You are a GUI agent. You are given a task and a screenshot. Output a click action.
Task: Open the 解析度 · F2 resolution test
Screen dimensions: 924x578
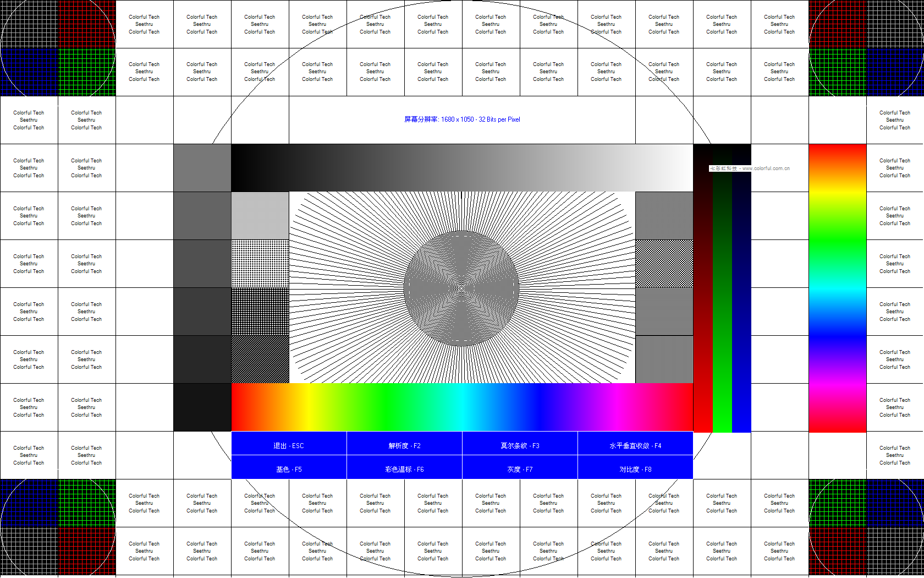click(x=404, y=445)
